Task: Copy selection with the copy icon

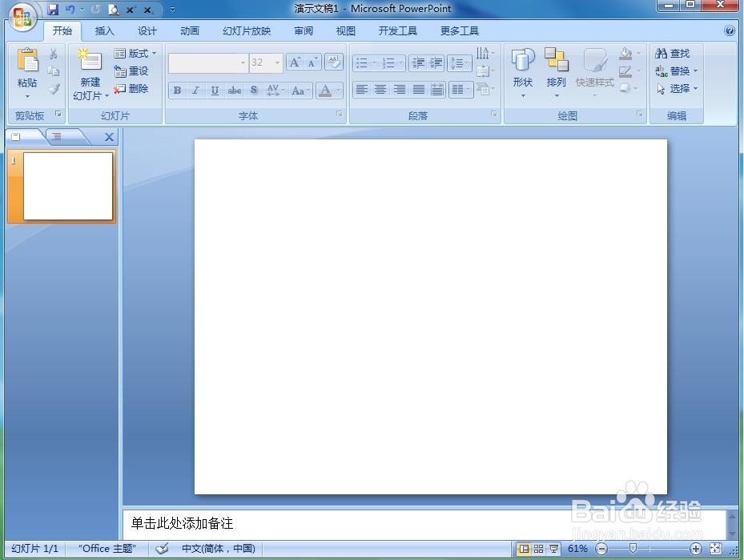Action: [54, 71]
